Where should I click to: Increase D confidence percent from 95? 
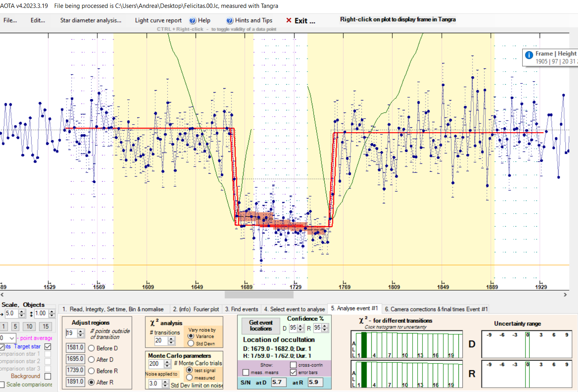click(300, 326)
